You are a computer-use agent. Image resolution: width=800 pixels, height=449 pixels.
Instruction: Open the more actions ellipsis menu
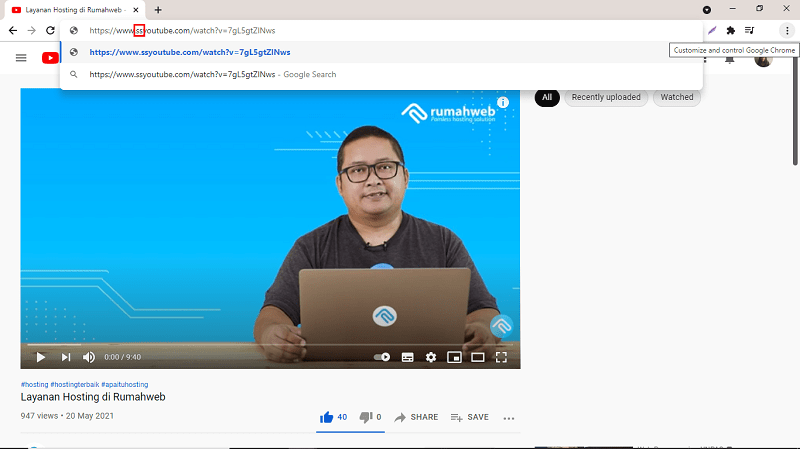[x=509, y=418]
